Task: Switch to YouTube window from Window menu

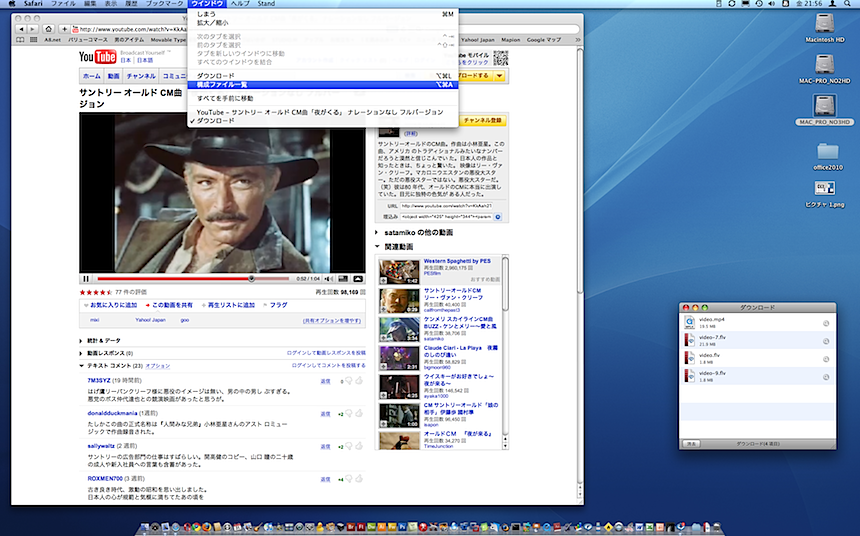Action: click(322, 112)
